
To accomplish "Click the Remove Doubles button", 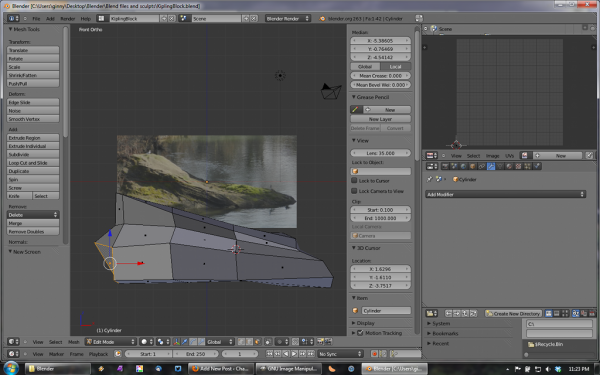I will click(33, 232).
